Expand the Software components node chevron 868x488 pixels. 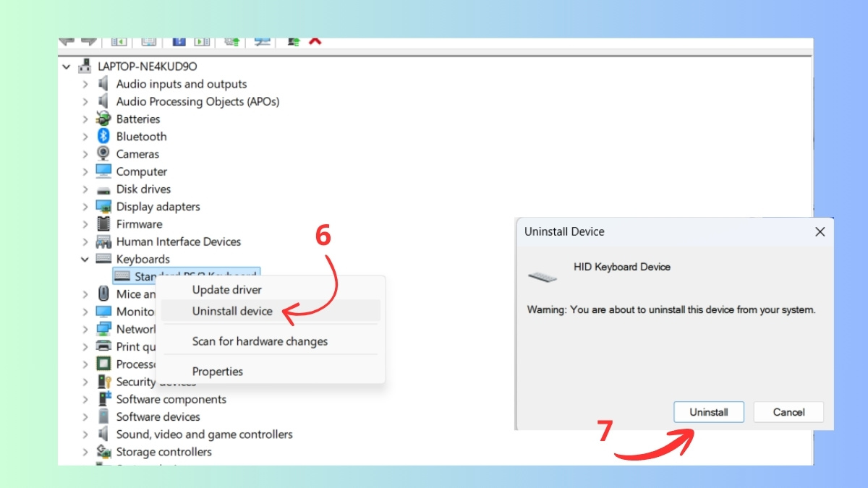point(85,399)
